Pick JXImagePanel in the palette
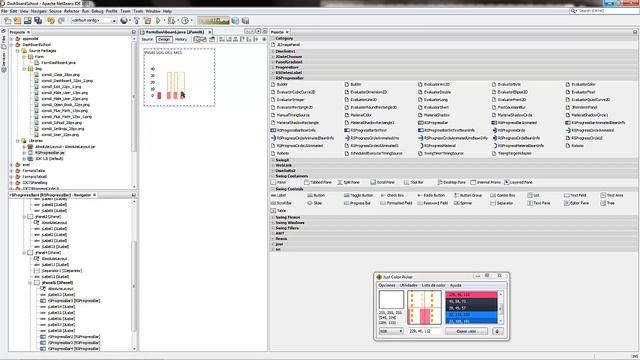The image size is (640, 360). 286,44
